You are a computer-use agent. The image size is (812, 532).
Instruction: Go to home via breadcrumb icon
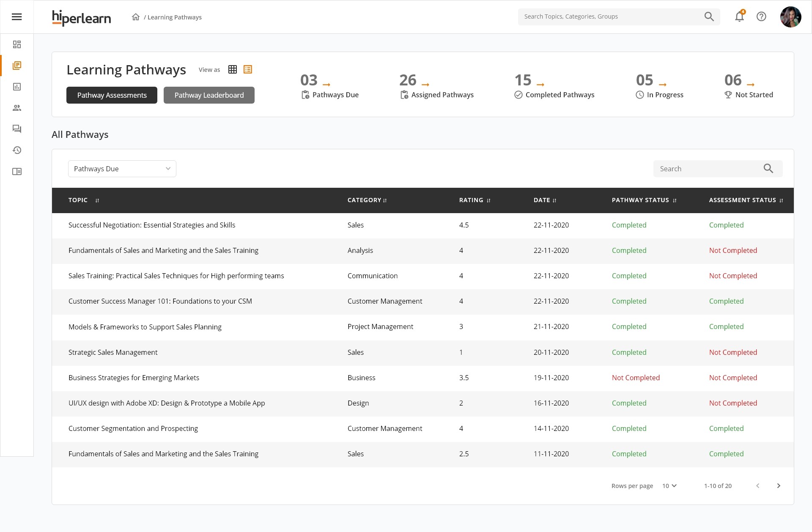(x=136, y=17)
